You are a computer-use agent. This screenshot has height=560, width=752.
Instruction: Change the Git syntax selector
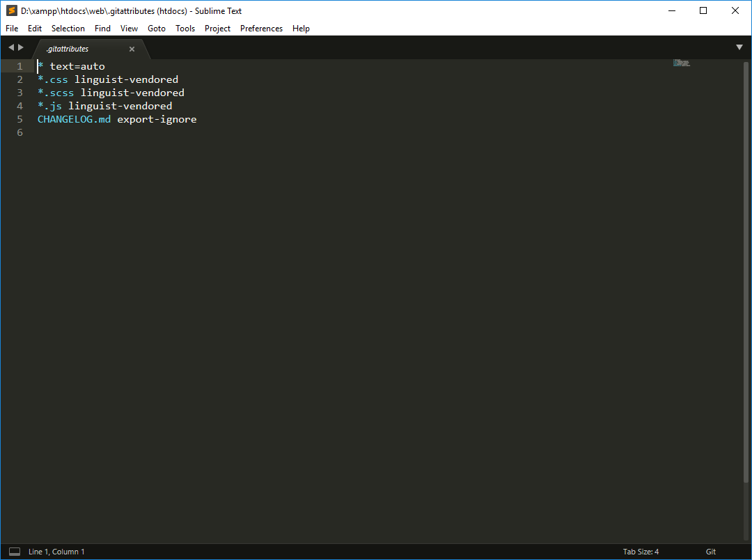click(710, 552)
